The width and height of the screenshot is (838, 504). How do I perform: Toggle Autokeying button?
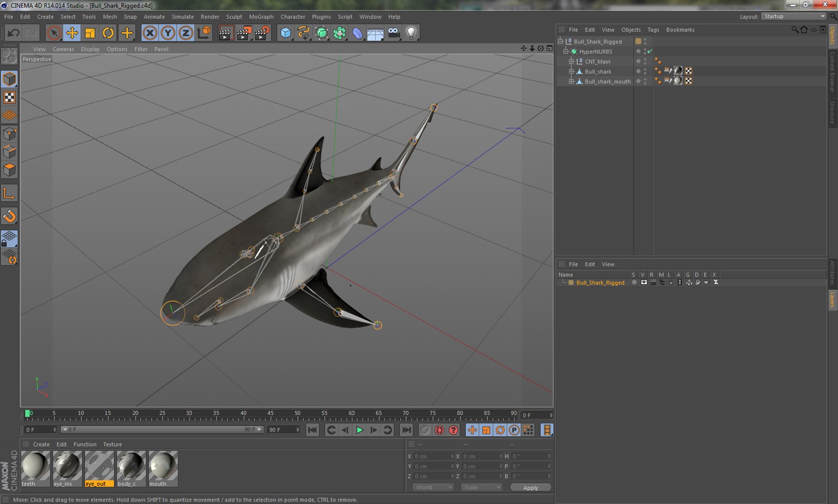point(439,430)
